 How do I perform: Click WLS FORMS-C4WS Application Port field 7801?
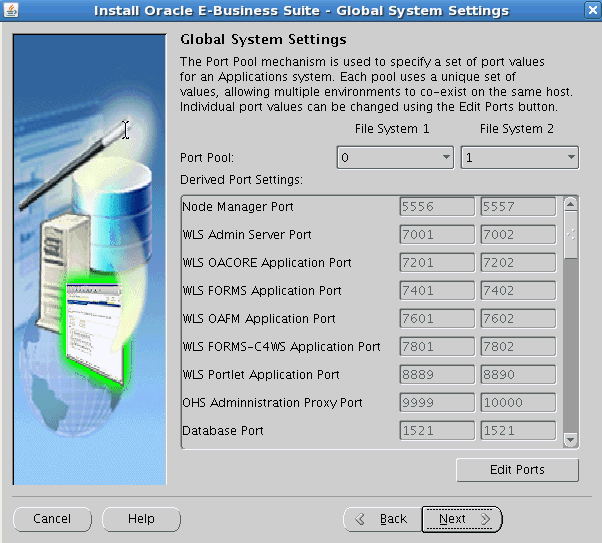(x=437, y=347)
